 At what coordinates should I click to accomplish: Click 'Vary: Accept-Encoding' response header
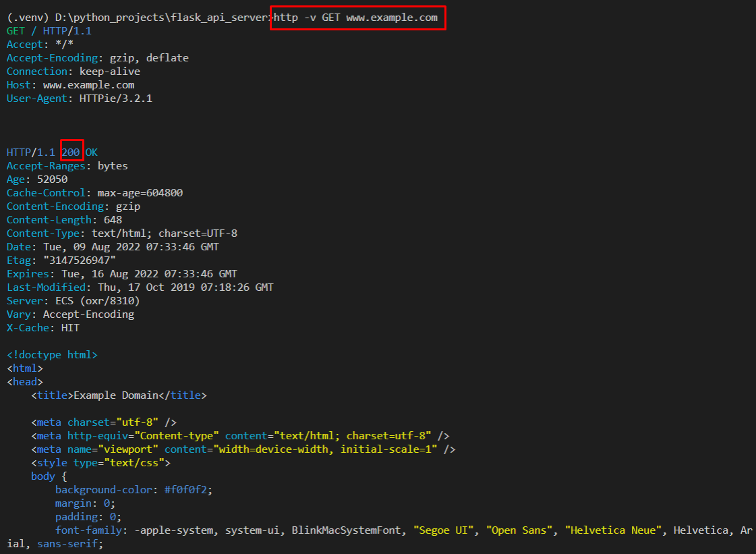[x=70, y=314]
